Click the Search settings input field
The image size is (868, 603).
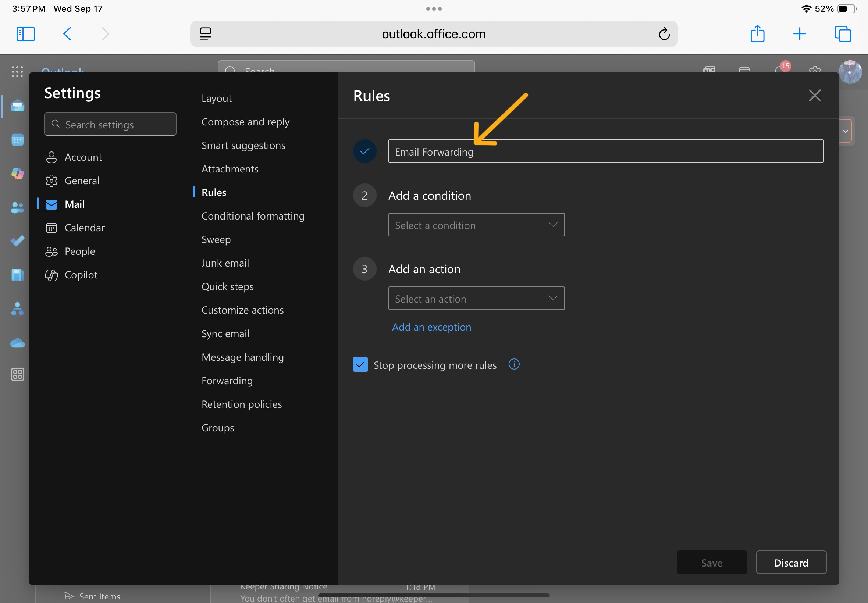click(x=110, y=124)
